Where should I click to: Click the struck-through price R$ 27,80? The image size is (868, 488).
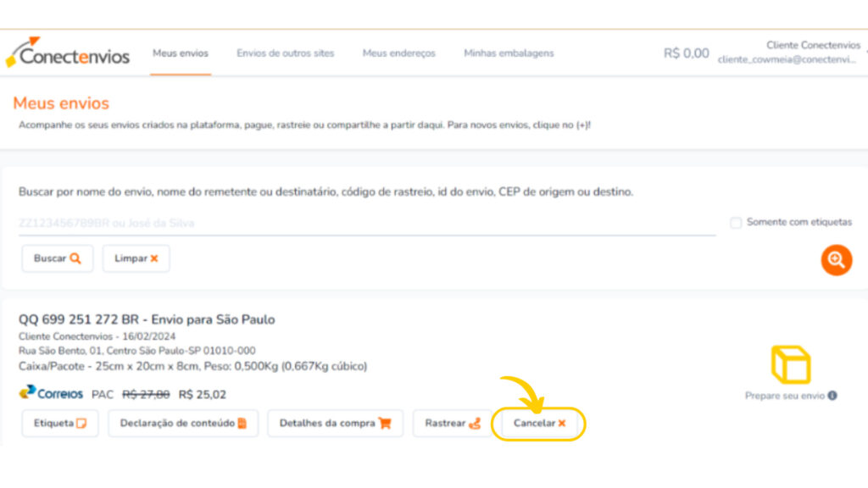click(x=146, y=395)
